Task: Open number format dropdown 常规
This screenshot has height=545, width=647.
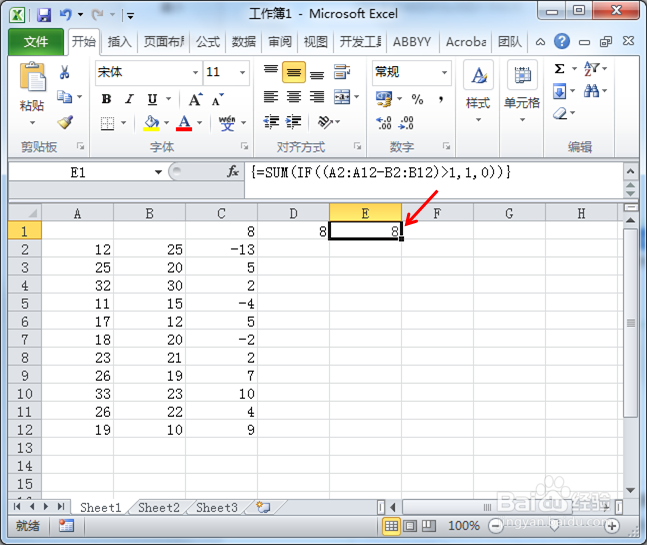Action: 444,72
